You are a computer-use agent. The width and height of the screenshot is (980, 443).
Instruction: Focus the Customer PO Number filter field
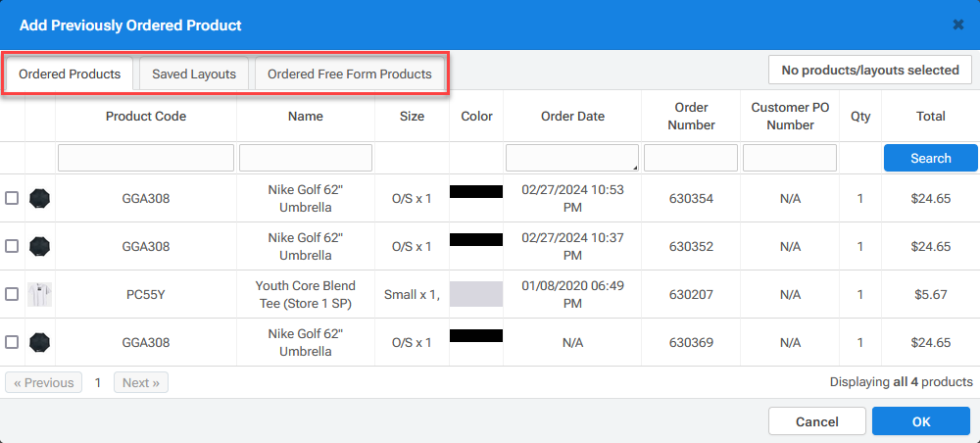790,158
